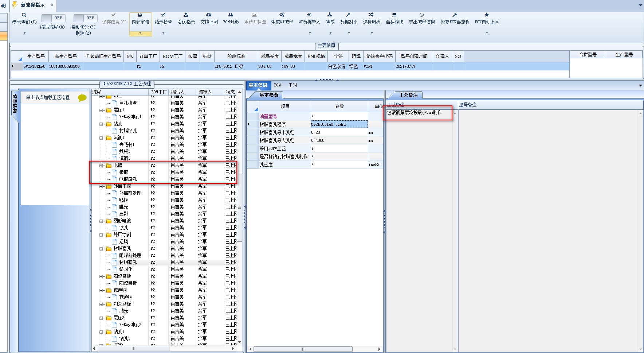Click folder icon of 树脂塞孔 node

[x=109, y=249]
